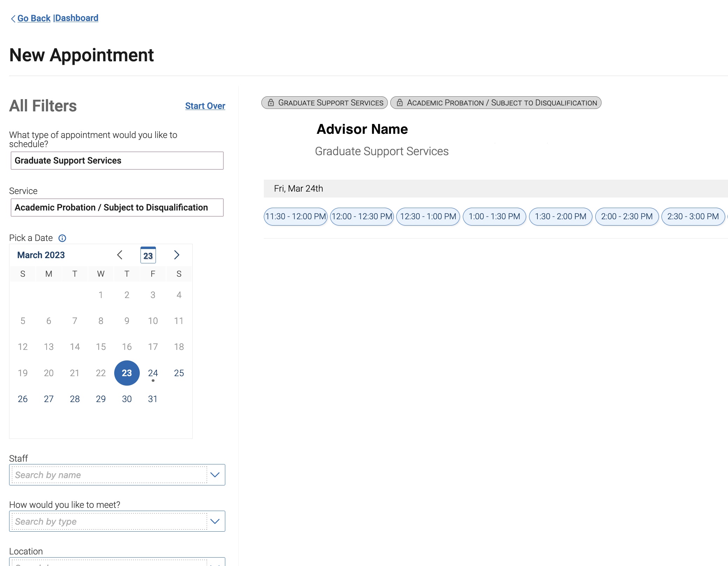
Task: Click lock icon on Graduate Support Services tag
Action: [271, 103]
